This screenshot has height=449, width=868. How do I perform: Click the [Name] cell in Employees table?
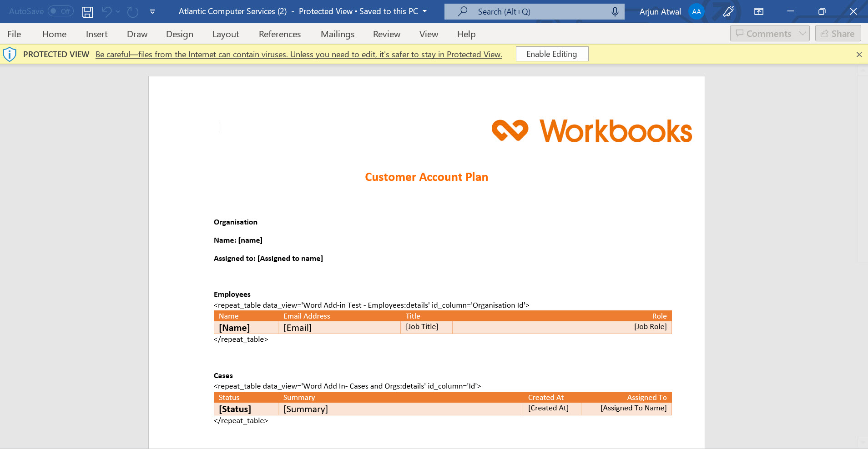click(x=246, y=328)
